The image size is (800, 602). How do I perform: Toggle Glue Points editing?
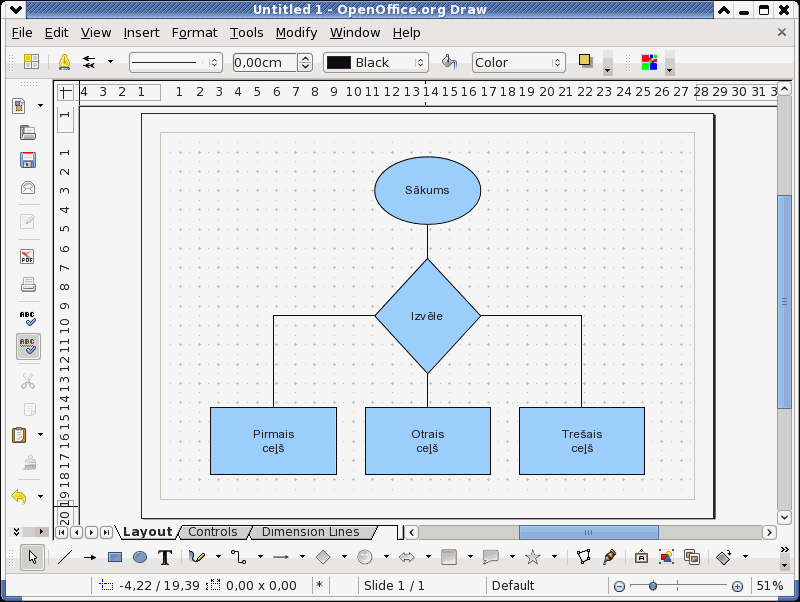609,557
